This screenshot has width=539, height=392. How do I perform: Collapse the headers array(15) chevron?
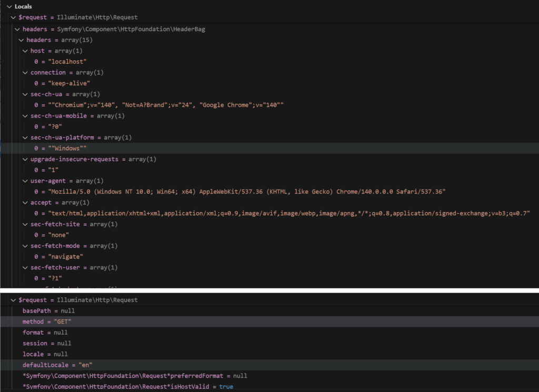[x=21, y=40]
